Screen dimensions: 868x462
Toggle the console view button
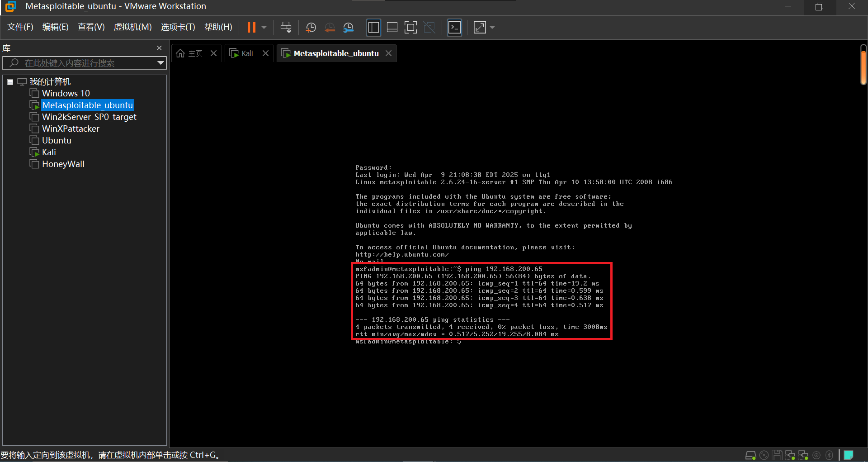(454, 28)
